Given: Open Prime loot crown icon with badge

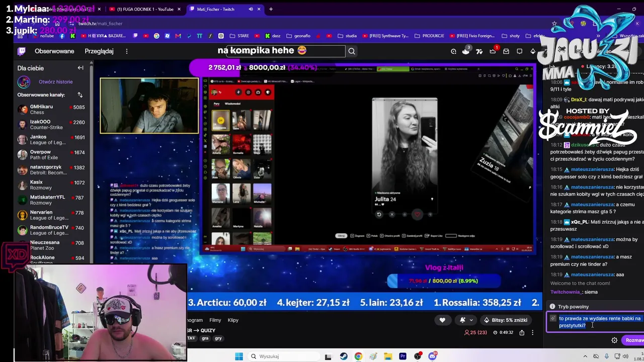Looking at the screenshot, I should point(493,51).
